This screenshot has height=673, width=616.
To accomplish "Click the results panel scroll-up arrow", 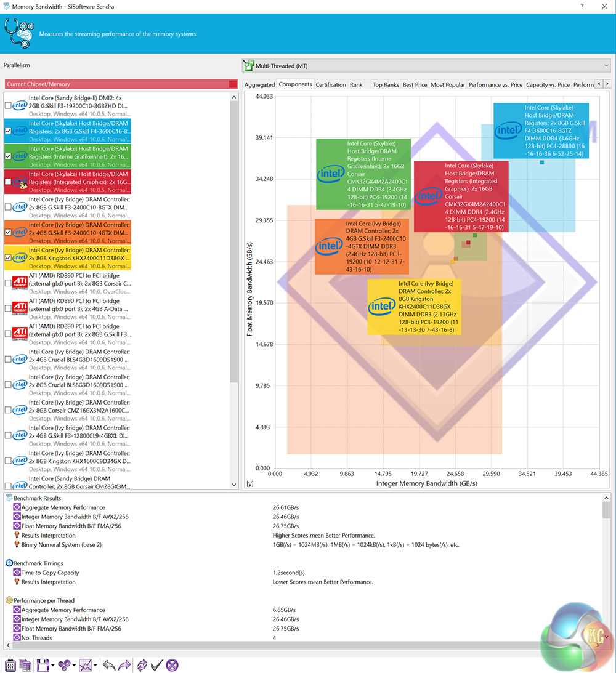I will [x=606, y=498].
